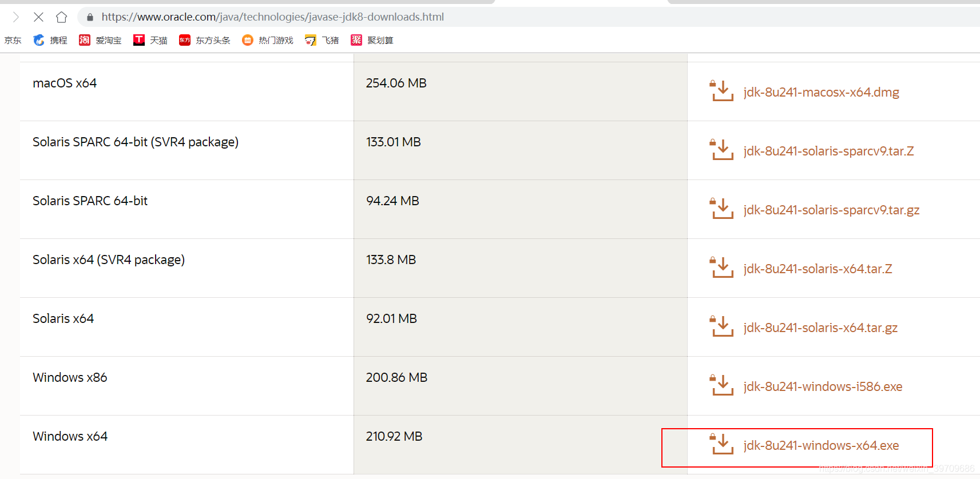Viewport: 980px width, 479px height.
Task: Open the 京东 bookmark
Action: (x=13, y=40)
